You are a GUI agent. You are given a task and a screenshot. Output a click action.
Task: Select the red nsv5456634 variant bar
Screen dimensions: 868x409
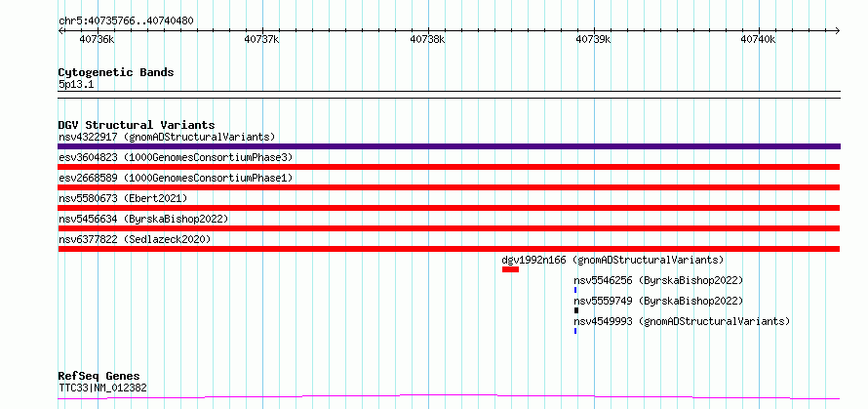449,228
